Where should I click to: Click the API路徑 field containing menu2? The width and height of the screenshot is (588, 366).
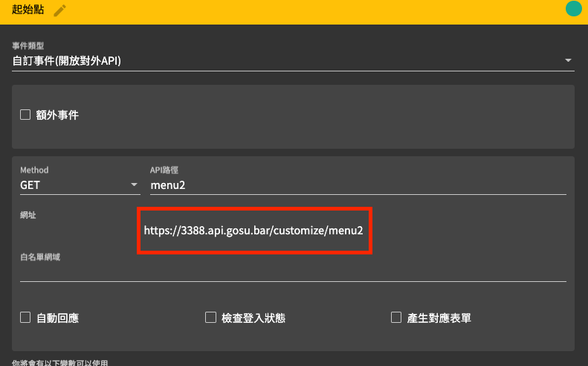coord(358,185)
